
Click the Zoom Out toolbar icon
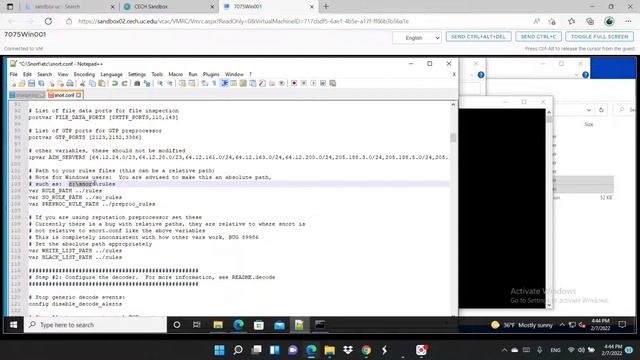(169, 83)
